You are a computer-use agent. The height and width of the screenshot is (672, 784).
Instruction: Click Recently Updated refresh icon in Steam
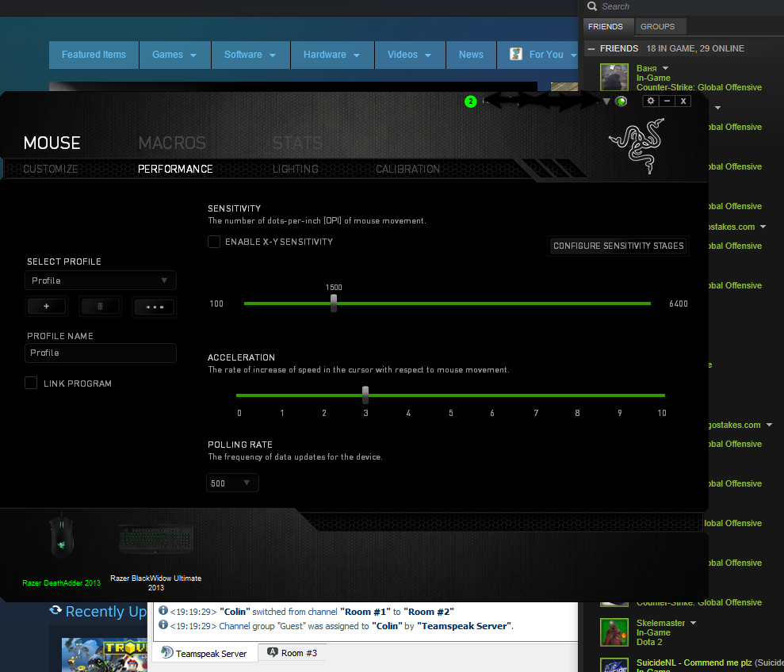[x=55, y=610]
